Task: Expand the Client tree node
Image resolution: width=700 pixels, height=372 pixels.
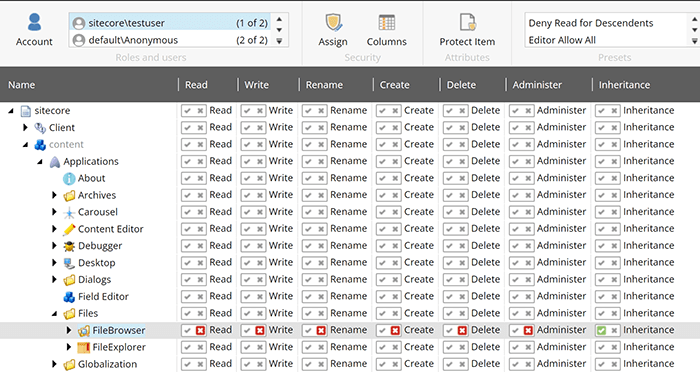Action: 25,128
